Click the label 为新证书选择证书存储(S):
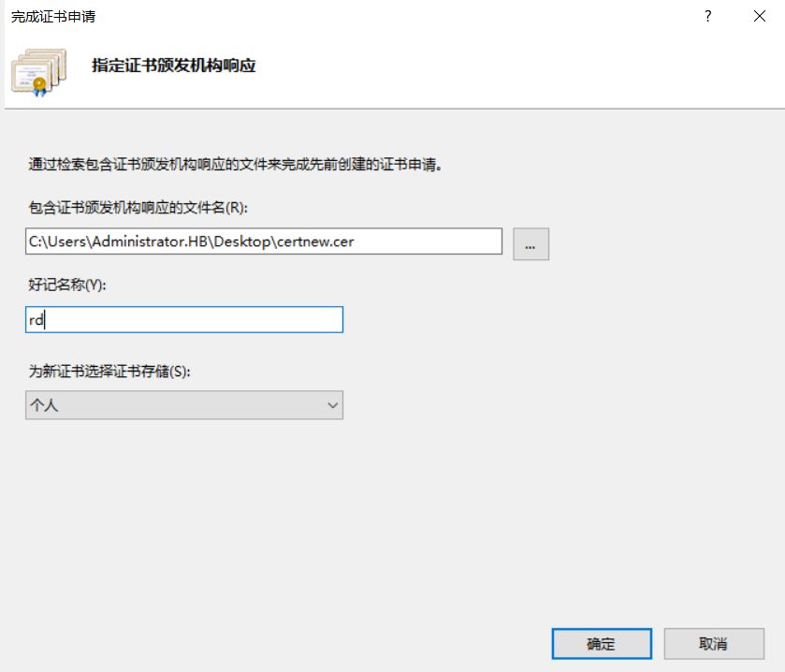The image size is (785, 672). coord(109,371)
